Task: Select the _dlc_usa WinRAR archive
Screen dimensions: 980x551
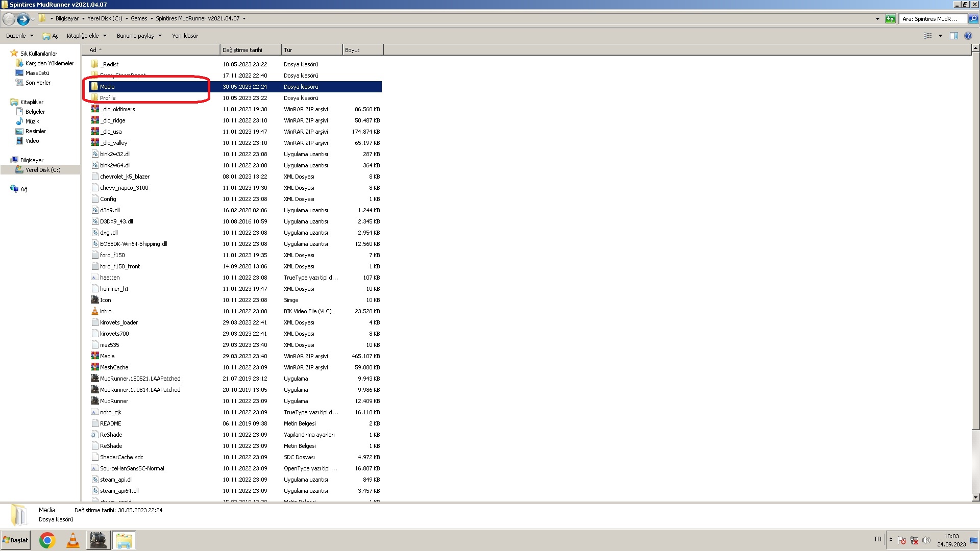Action: (x=111, y=132)
